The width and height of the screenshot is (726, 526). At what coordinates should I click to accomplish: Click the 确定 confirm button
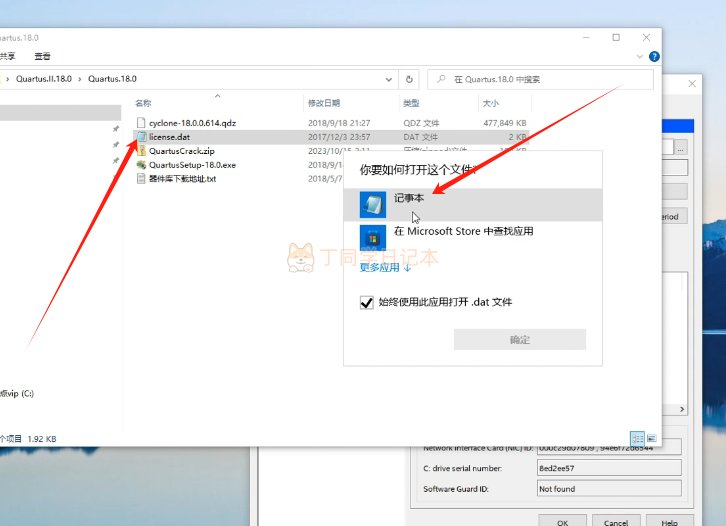[x=520, y=339]
